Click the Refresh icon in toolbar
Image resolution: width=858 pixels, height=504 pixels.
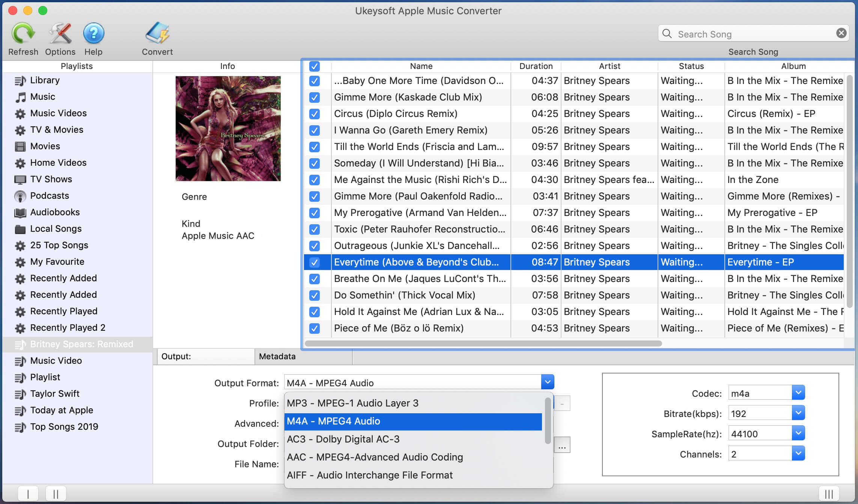pos(22,33)
